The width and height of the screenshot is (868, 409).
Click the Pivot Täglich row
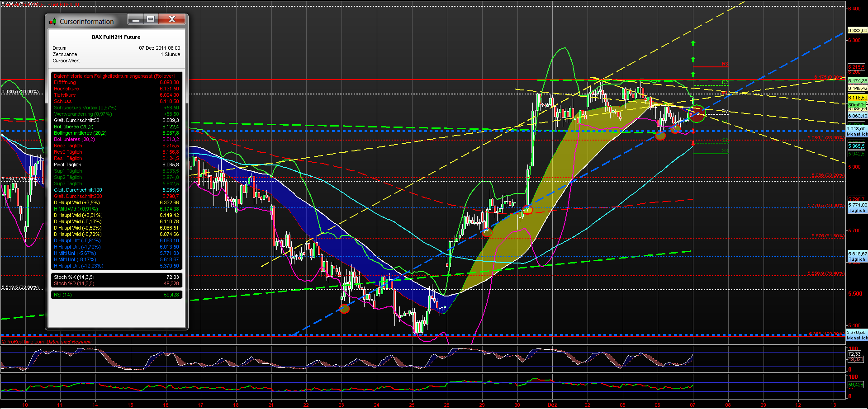(x=68, y=165)
